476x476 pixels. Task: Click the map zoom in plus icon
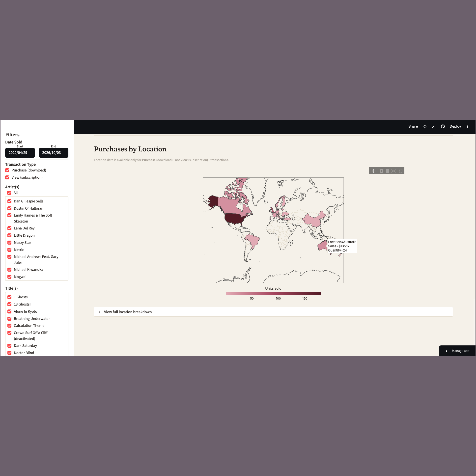point(382,171)
